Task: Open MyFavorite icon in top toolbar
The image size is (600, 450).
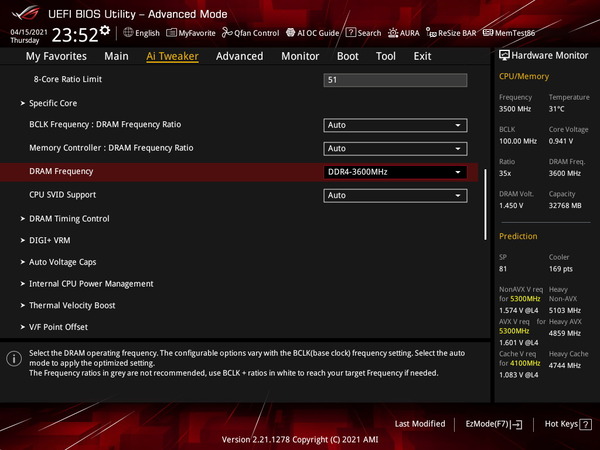Action: pos(171,33)
